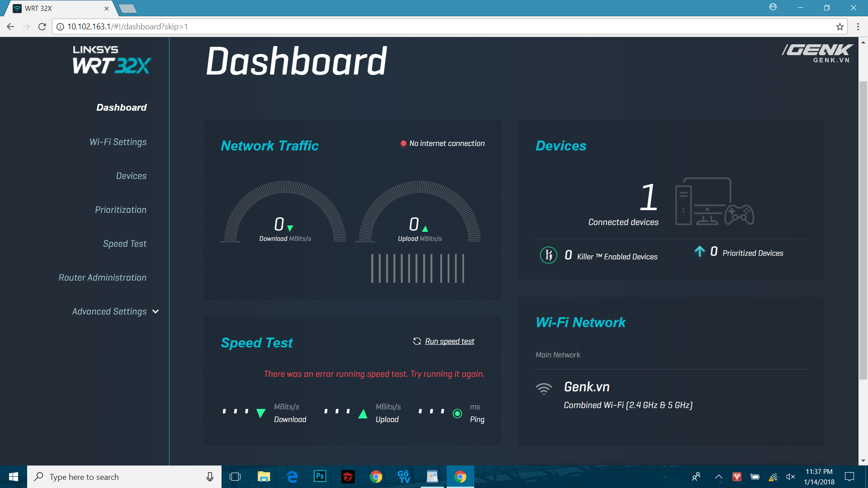
Task: Click the Linksys WRT32X logo
Action: tap(112, 60)
